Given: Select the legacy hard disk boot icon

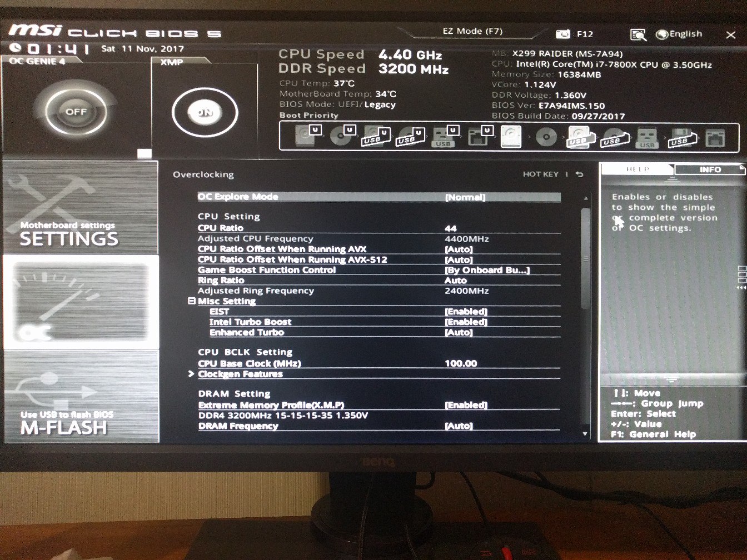Looking at the screenshot, I should 511,137.
